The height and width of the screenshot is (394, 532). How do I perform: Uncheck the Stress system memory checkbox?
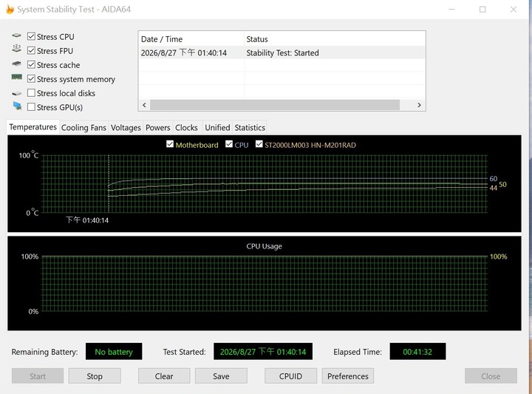pos(31,79)
